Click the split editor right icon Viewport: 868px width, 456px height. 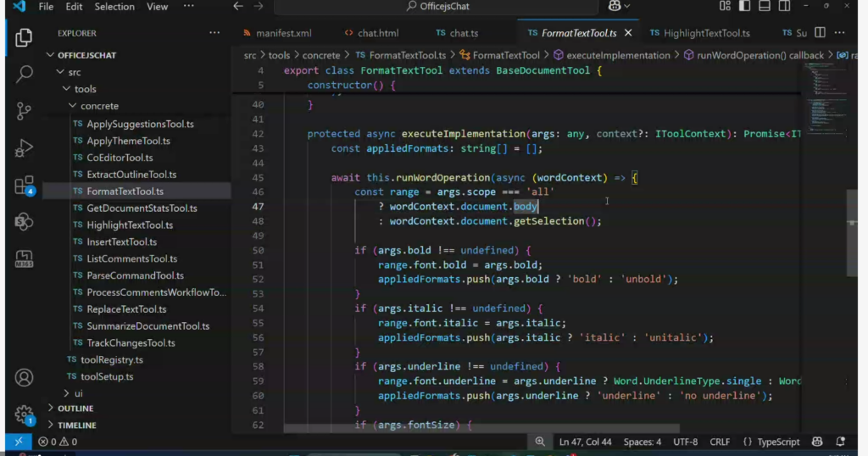(820, 33)
